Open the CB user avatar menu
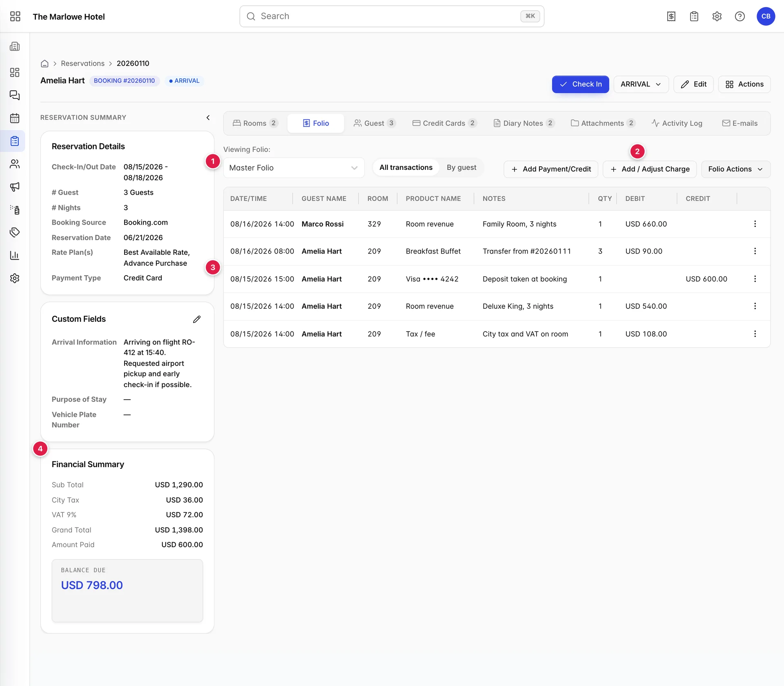The width and height of the screenshot is (784, 686). (766, 16)
